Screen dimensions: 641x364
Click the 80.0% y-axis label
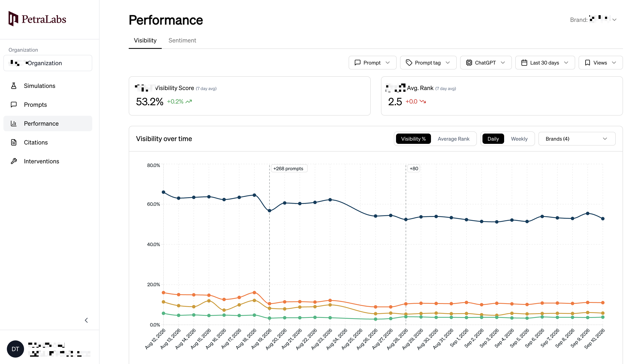point(153,165)
